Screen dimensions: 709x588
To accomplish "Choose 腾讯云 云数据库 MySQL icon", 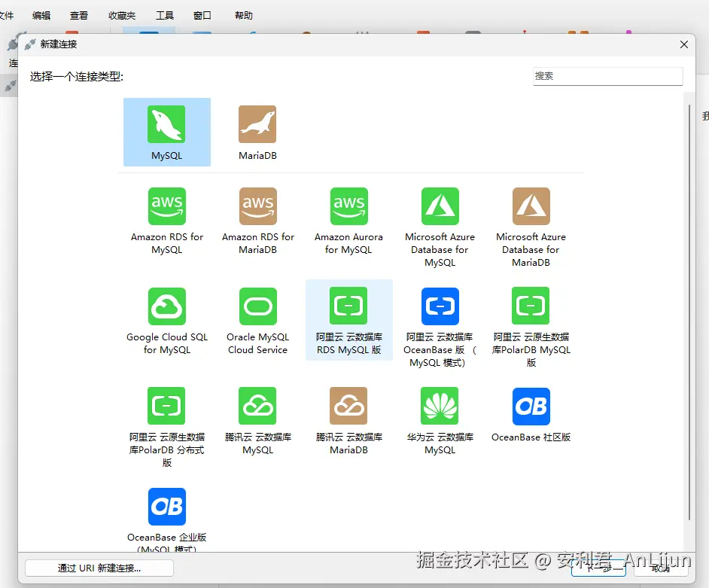I will click(x=257, y=406).
